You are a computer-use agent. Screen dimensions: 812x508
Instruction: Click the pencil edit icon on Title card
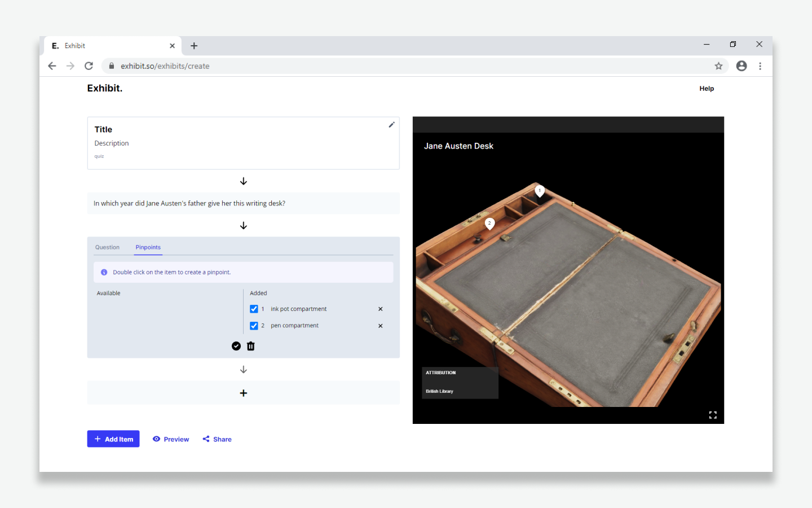[391, 125]
